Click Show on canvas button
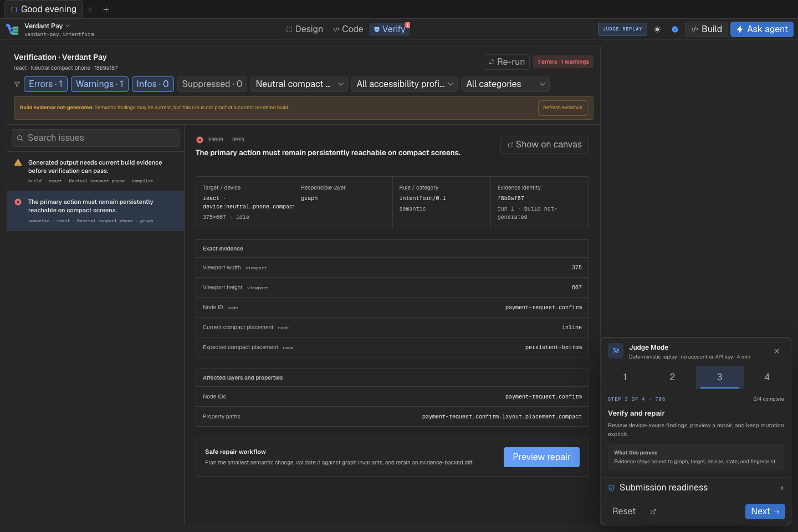 545,145
